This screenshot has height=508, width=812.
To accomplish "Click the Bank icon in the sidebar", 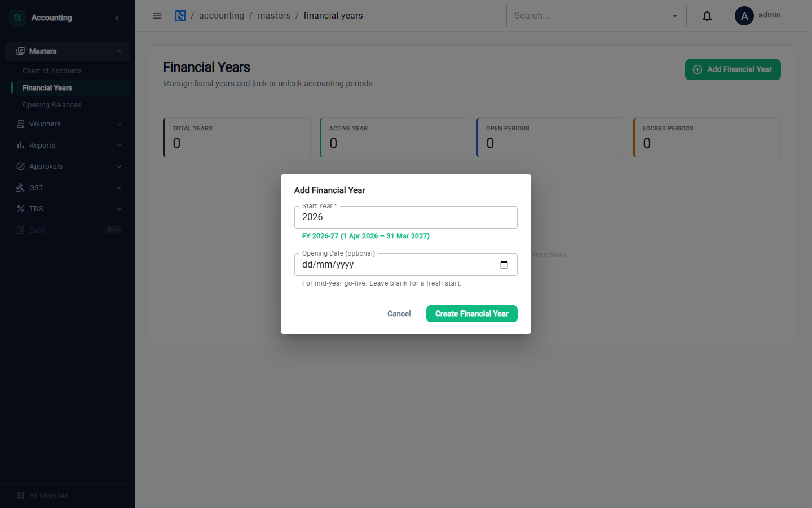I will click(x=20, y=230).
